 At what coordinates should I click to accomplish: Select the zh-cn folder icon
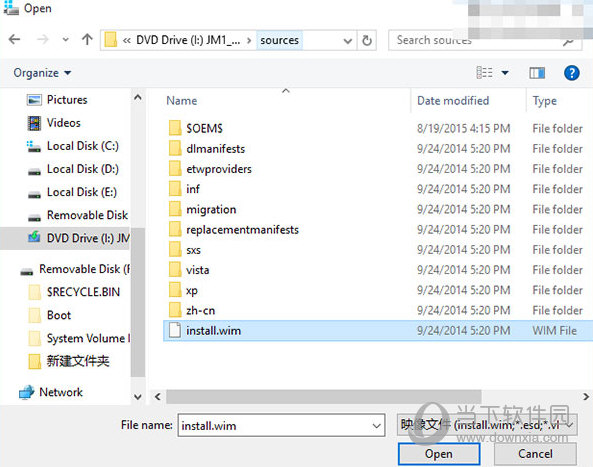(x=175, y=310)
